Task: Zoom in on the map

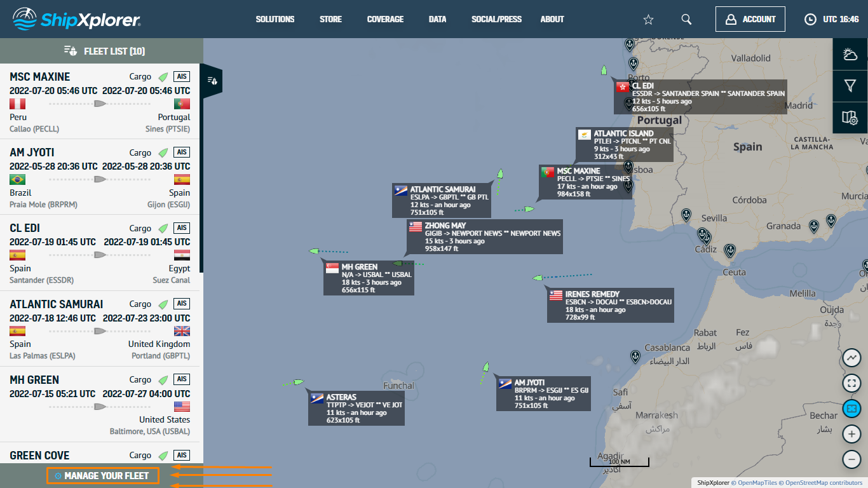Action: click(x=851, y=434)
